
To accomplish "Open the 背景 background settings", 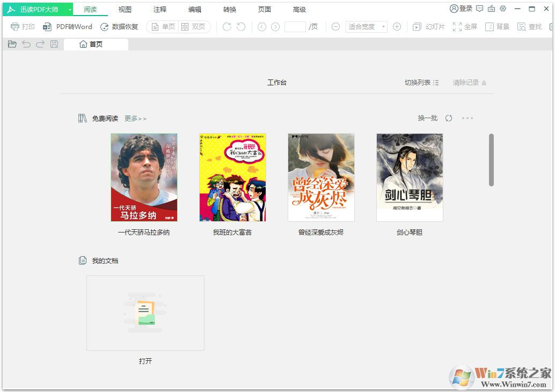I will pyautogui.click(x=496, y=26).
